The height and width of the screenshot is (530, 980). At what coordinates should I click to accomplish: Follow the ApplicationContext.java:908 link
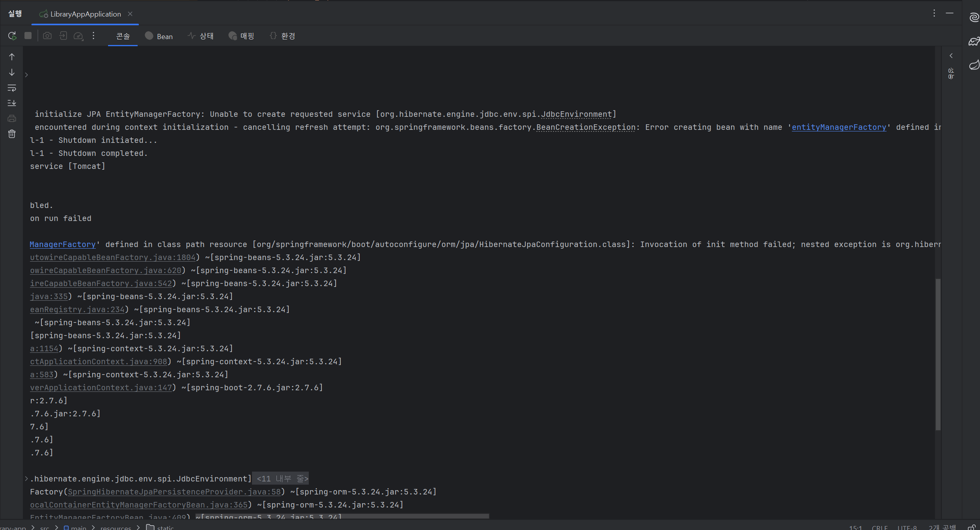click(x=99, y=362)
